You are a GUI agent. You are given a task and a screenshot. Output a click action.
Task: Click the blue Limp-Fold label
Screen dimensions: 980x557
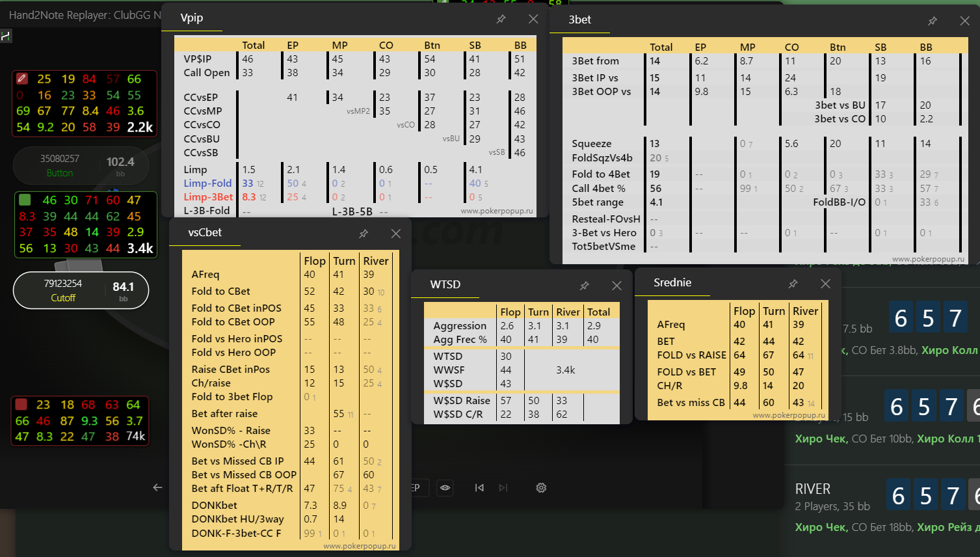pyautogui.click(x=207, y=183)
